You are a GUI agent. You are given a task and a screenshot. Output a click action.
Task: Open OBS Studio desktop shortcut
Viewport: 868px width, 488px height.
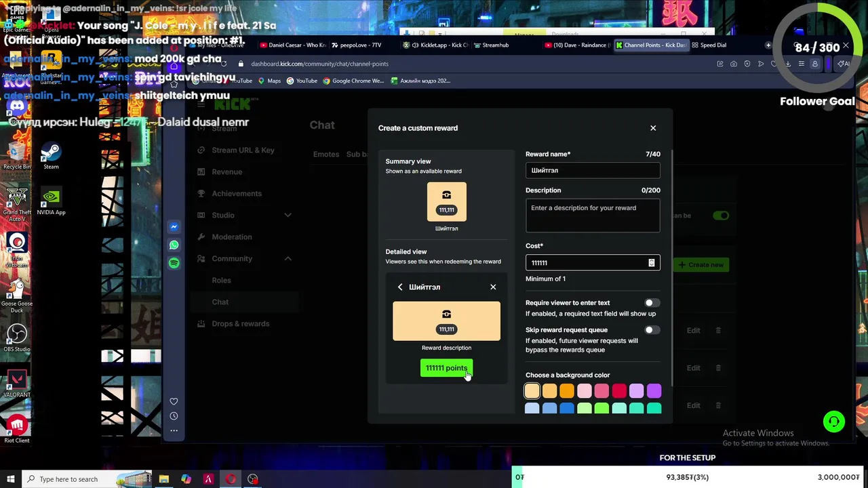coord(17,338)
